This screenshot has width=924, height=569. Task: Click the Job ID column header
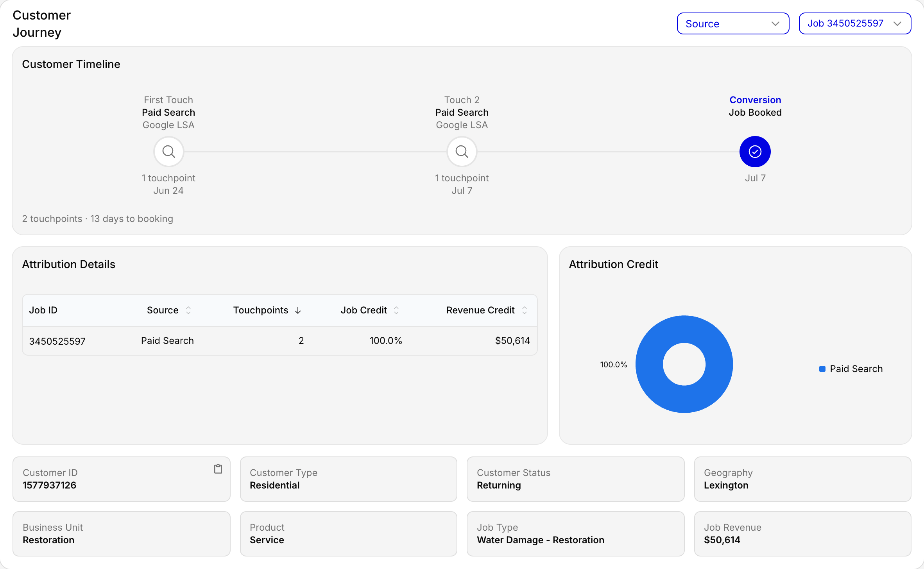pyautogui.click(x=43, y=310)
